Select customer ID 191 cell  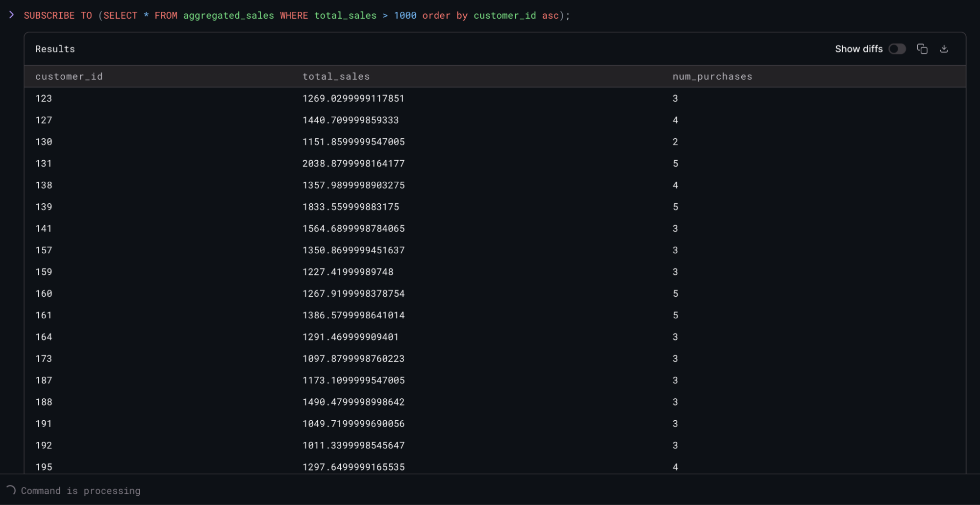[44, 424]
